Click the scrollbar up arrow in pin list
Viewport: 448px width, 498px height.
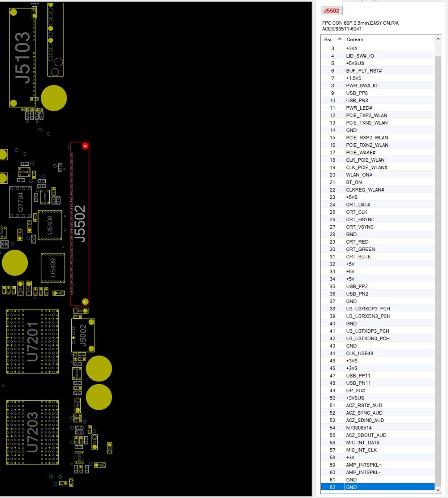438,39
